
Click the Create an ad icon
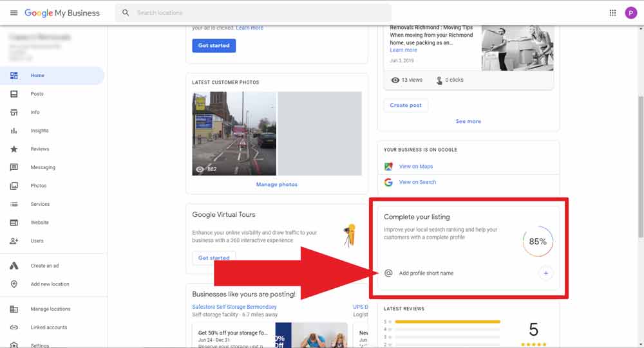(x=14, y=266)
